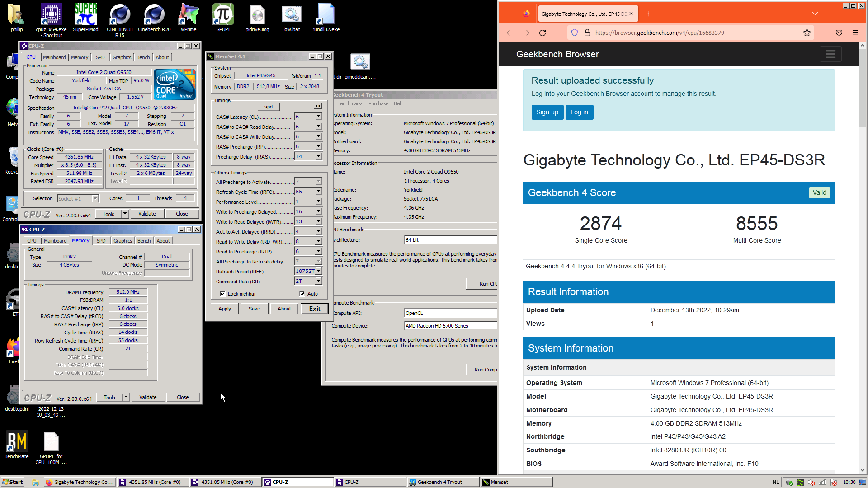Open the upper CPU-Z Tools dropdown arrow
Screen dimensions: 868x488
[125, 214]
